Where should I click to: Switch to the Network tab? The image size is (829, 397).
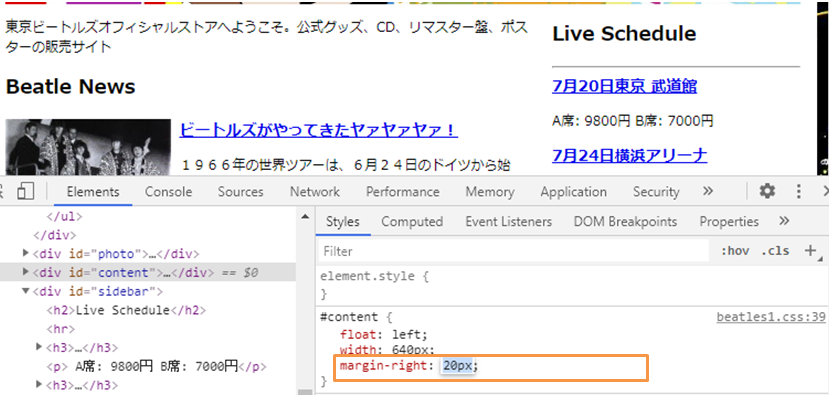pyautogui.click(x=315, y=191)
